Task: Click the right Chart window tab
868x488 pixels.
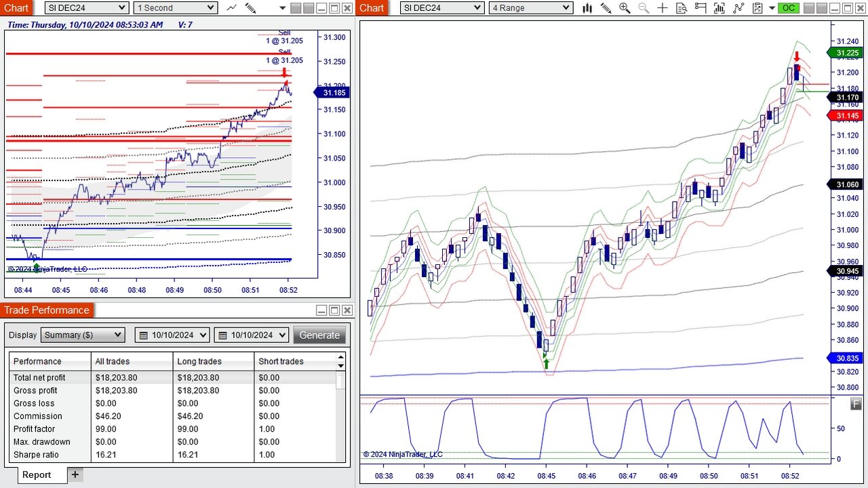Action: 371,7
